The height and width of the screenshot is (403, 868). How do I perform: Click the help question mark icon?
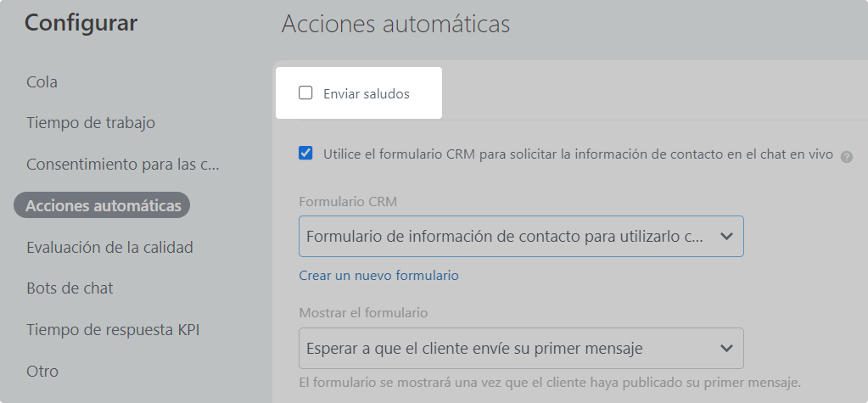[846, 156]
